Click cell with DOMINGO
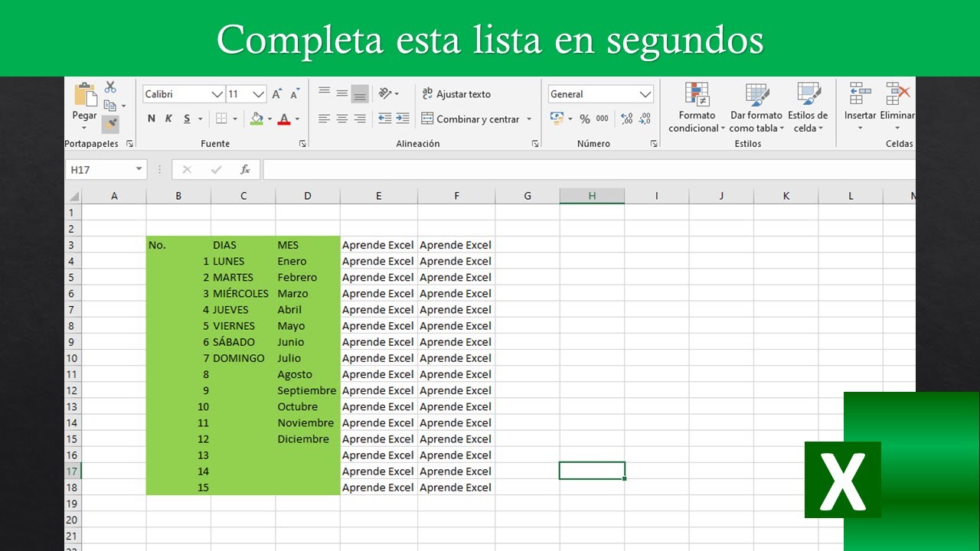The height and width of the screenshot is (551, 980). (x=243, y=358)
